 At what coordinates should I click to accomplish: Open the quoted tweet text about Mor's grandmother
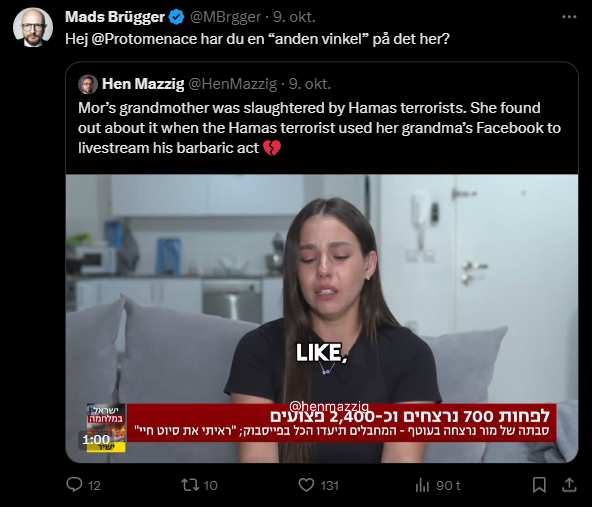(319, 128)
